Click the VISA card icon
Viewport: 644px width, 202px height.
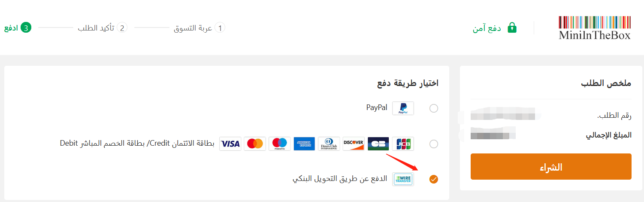(230, 144)
